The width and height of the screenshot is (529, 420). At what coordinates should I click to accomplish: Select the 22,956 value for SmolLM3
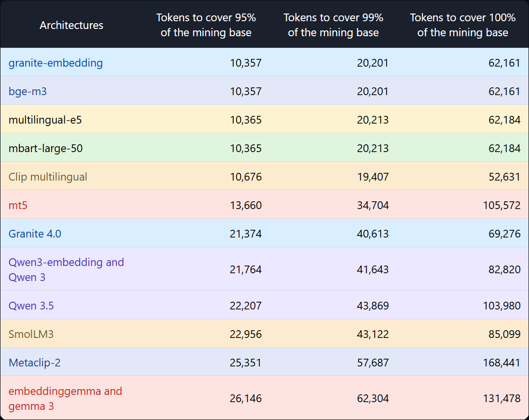(x=246, y=335)
